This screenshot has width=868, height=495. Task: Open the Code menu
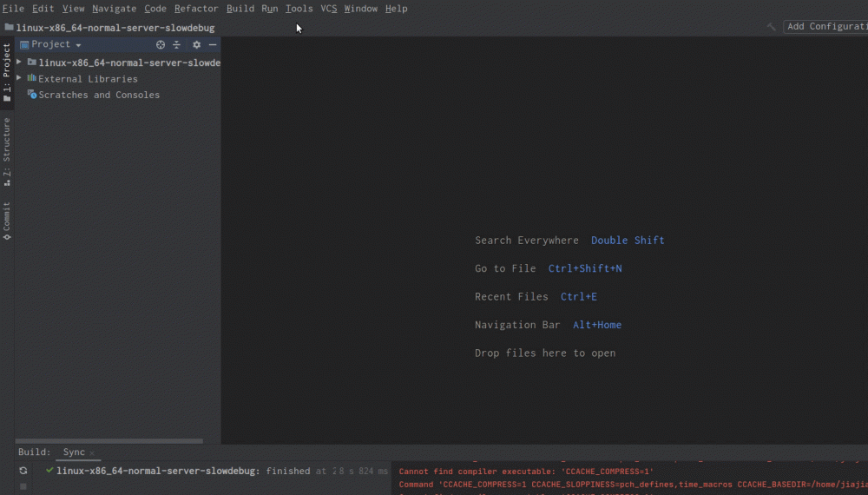click(155, 9)
